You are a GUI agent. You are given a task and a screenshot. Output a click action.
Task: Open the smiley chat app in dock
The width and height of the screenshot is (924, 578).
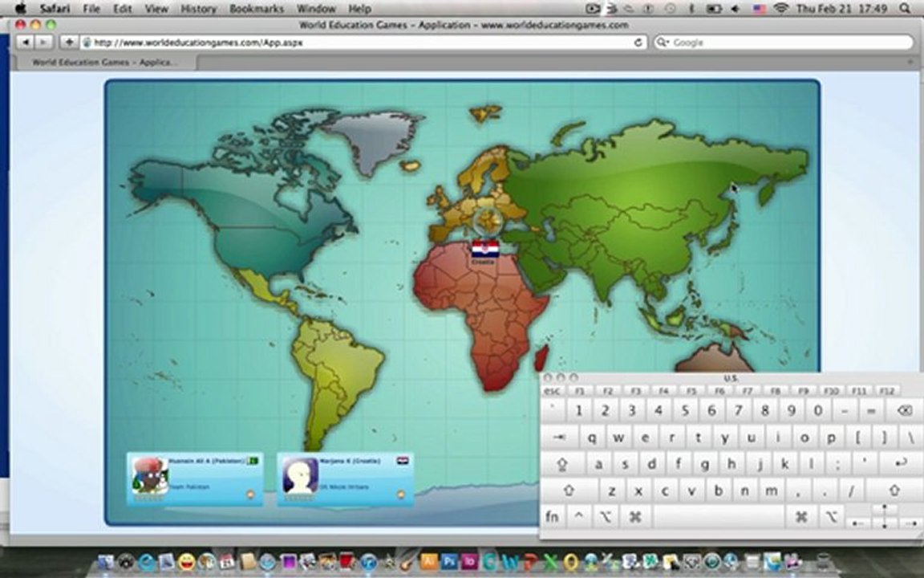186,561
